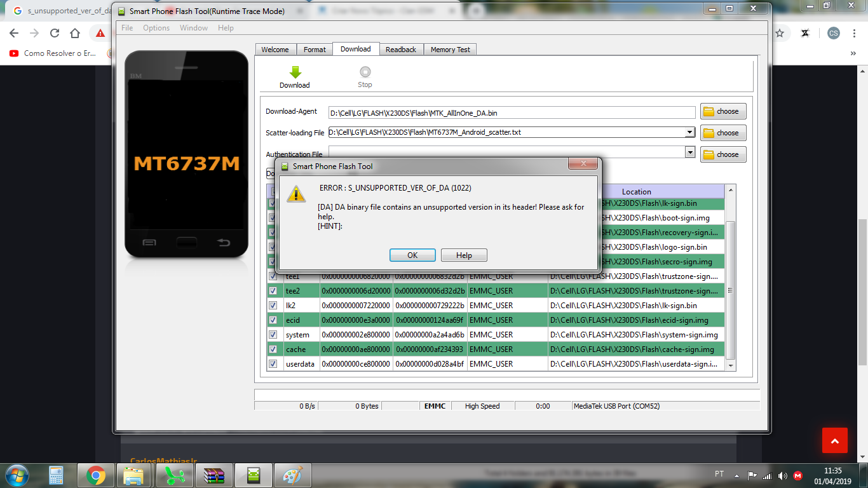Click the ecid-sign.img location cell

(636, 320)
